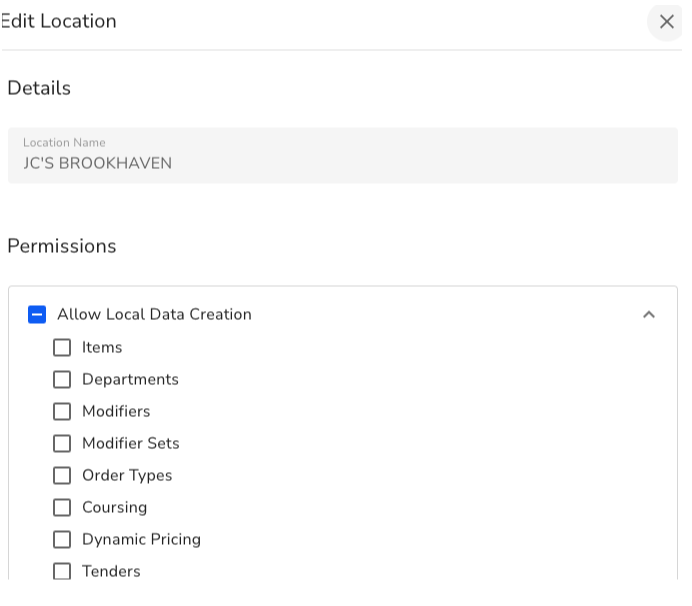Click the Modifier Sets label text
Viewport: 692px width, 606px height.
point(130,444)
